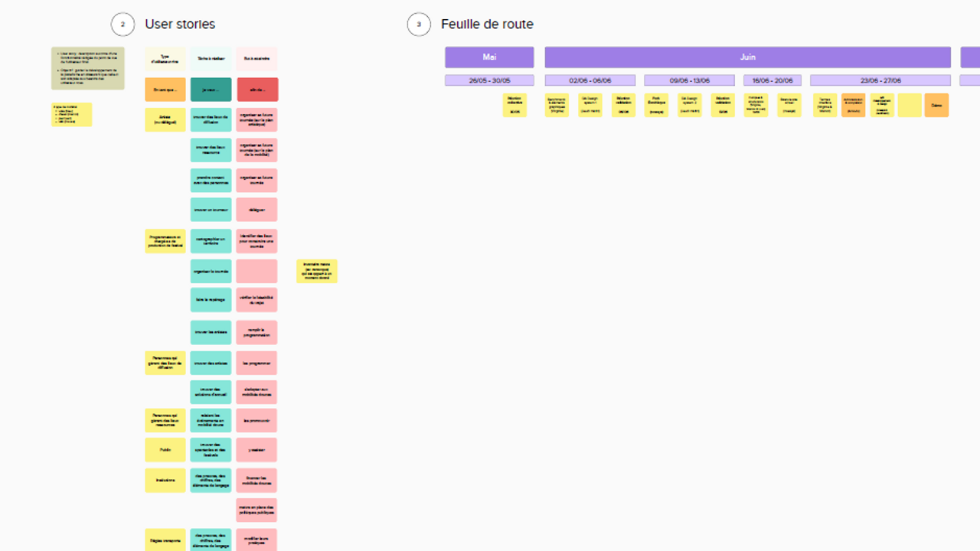Image resolution: width=980 pixels, height=551 pixels.
Task: Click the blank yellow note before Démo
Action: (910, 106)
